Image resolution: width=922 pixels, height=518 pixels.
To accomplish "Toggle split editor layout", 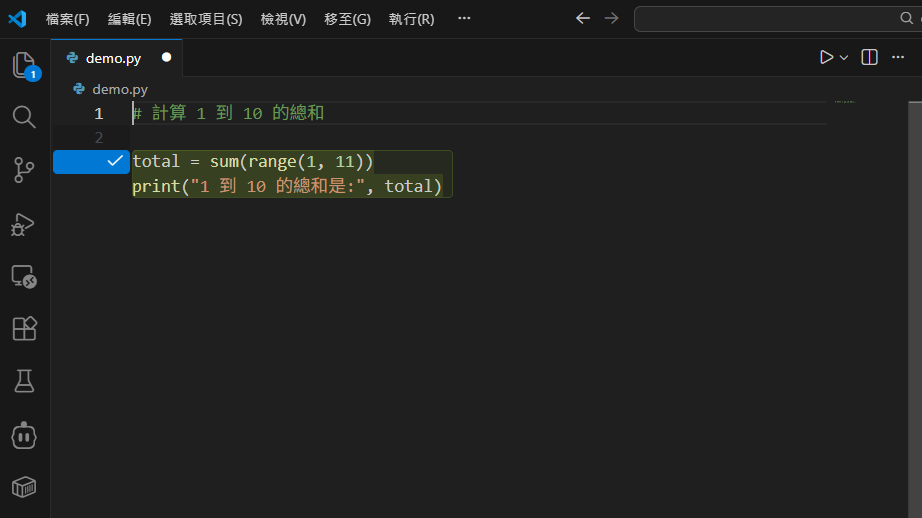I will (869, 58).
